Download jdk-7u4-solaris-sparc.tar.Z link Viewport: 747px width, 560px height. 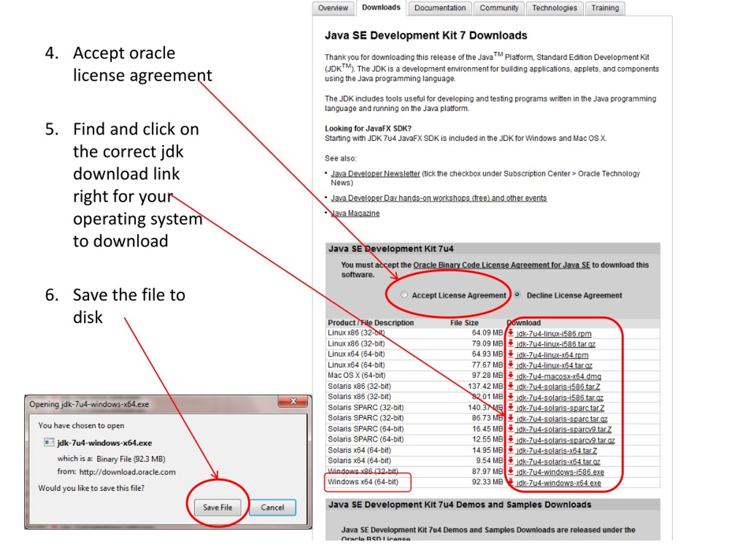[560, 408]
